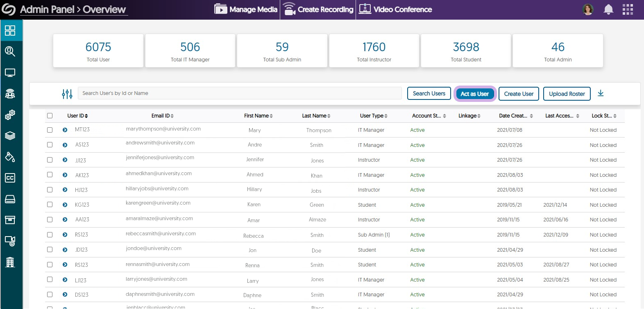644x309 pixels.
Task: Click the search users input field
Action: coord(240,93)
